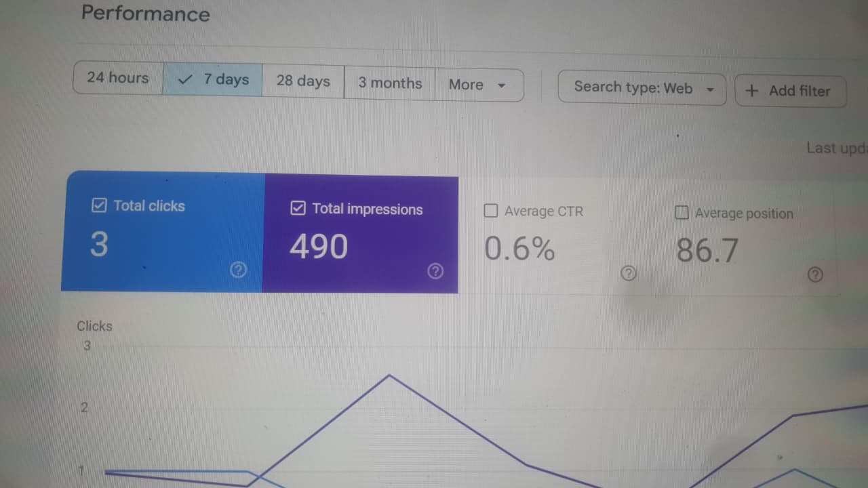Select the 28 days date range
868x488 pixels.
pyautogui.click(x=302, y=81)
